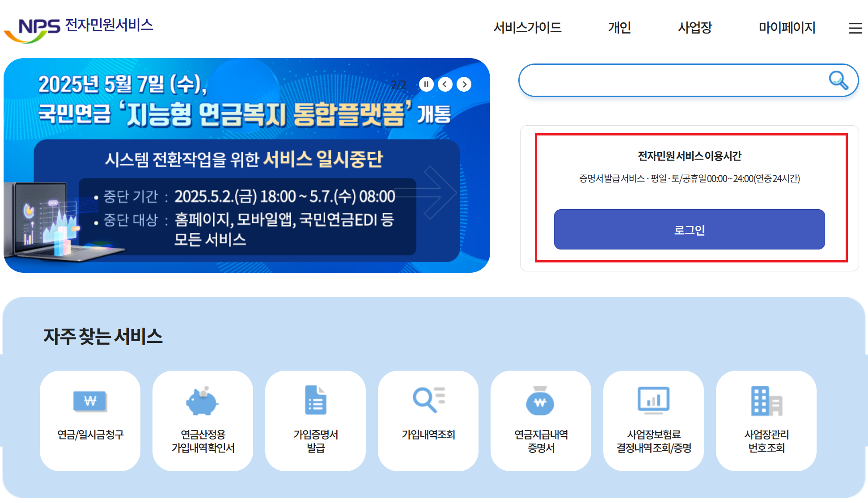Screen dimensions: 868x503
Task: Open the 서비스가이드 menu
Action: pyautogui.click(x=528, y=28)
